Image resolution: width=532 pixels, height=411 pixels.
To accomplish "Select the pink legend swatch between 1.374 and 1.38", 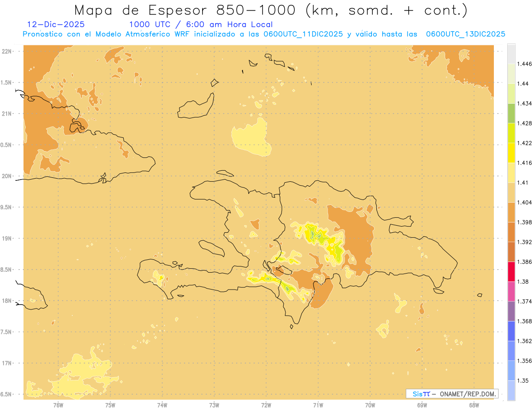I will 511,291.
